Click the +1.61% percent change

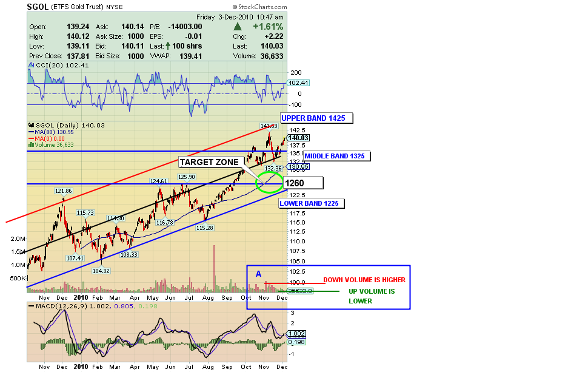point(268,27)
